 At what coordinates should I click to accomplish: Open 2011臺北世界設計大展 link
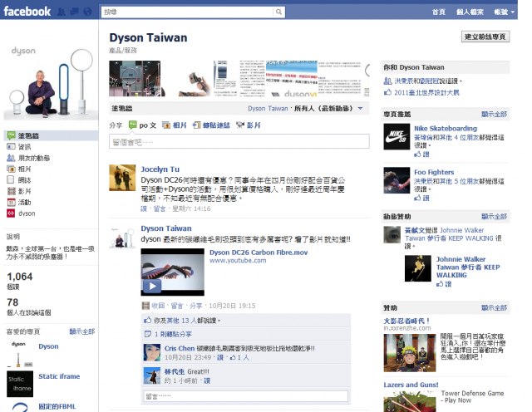click(x=426, y=92)
